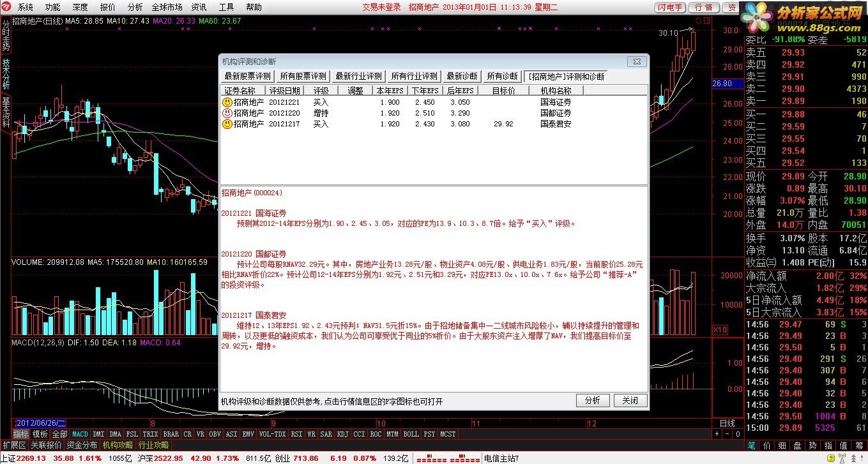Click the 0 reset-zoom button below chart
868x464 pixels.
coord(738,434)
